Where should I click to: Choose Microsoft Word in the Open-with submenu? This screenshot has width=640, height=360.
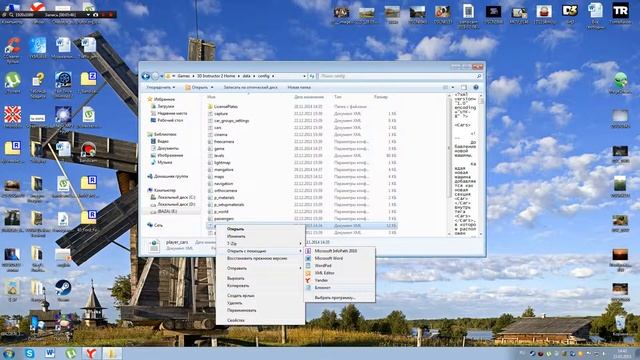coord(328,258)
